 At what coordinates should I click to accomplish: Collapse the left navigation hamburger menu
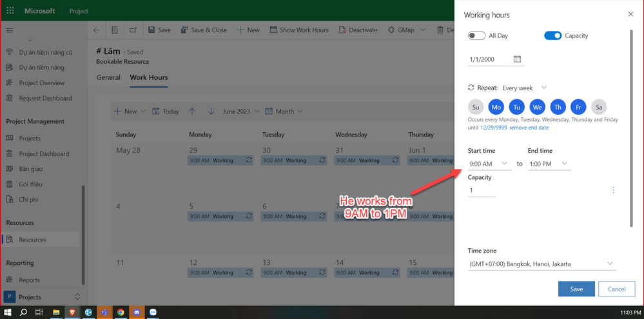[x=10, y=30]
